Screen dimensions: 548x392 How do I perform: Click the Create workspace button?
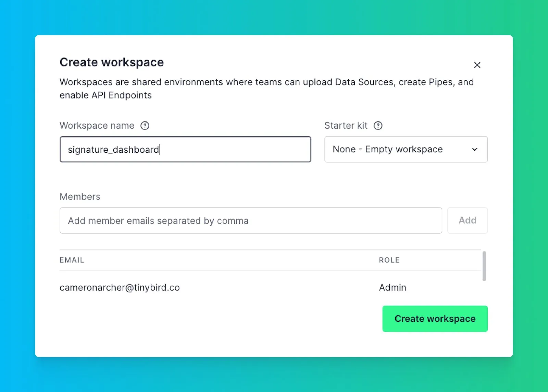click(x=435, y=318)
